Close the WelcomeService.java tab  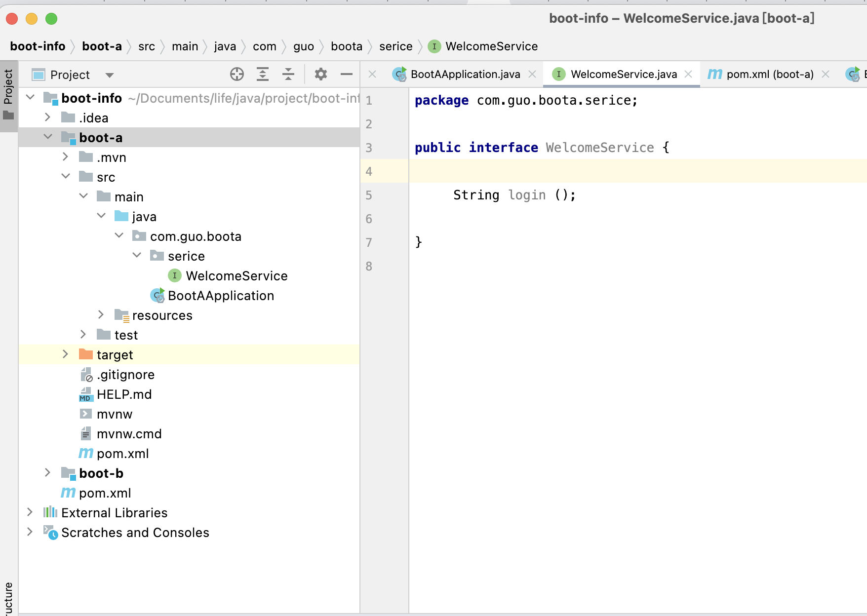coord(688,75)
